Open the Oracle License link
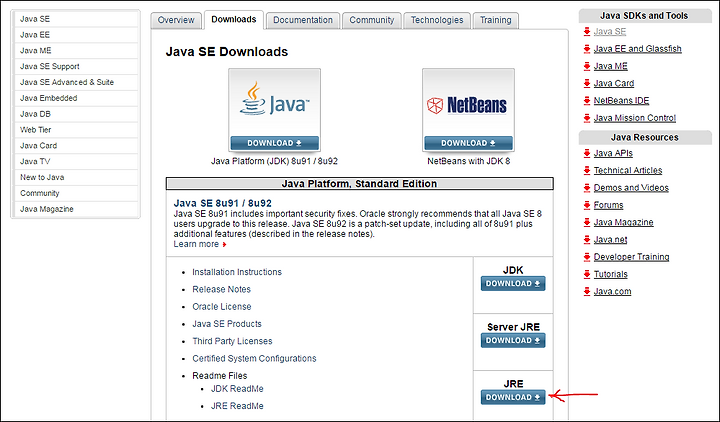This screenshot has height=422, width=720. click(222, 307)
